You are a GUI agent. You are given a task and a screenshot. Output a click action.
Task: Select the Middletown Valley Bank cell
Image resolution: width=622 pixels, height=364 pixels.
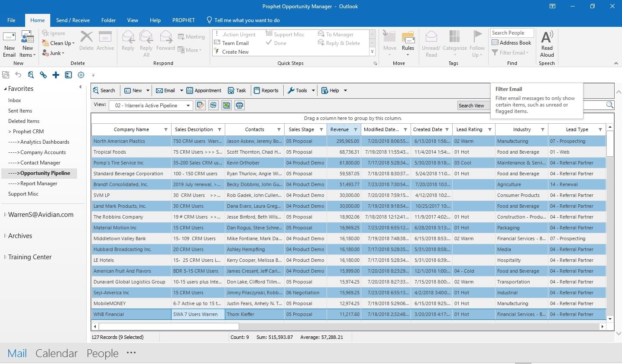click(131, 238)
